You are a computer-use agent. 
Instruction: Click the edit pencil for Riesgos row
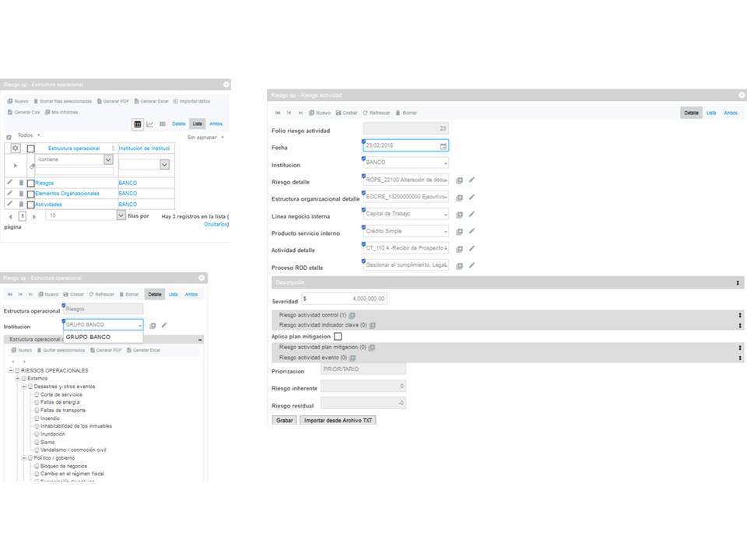point(10,182)
